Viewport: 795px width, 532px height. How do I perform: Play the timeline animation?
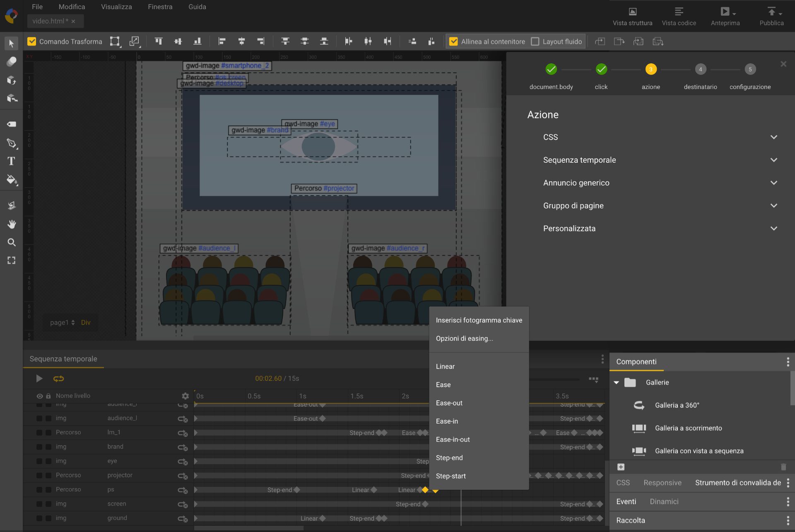click(x=39, y=378)
